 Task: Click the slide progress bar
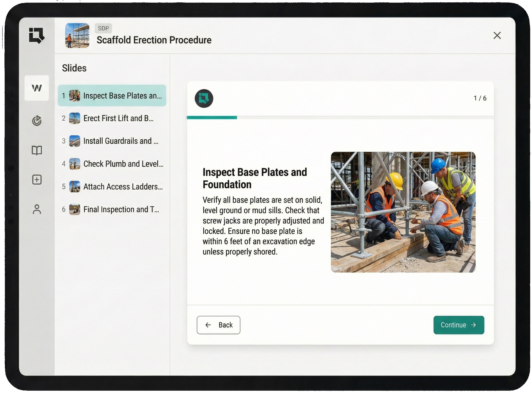tap(340, 117)
